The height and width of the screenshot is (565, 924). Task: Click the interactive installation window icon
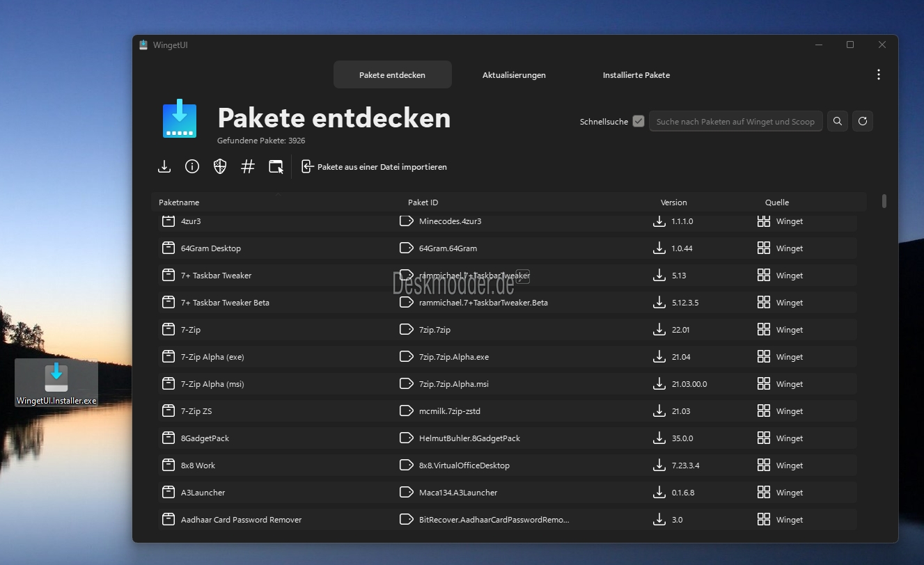pos(276,166)
